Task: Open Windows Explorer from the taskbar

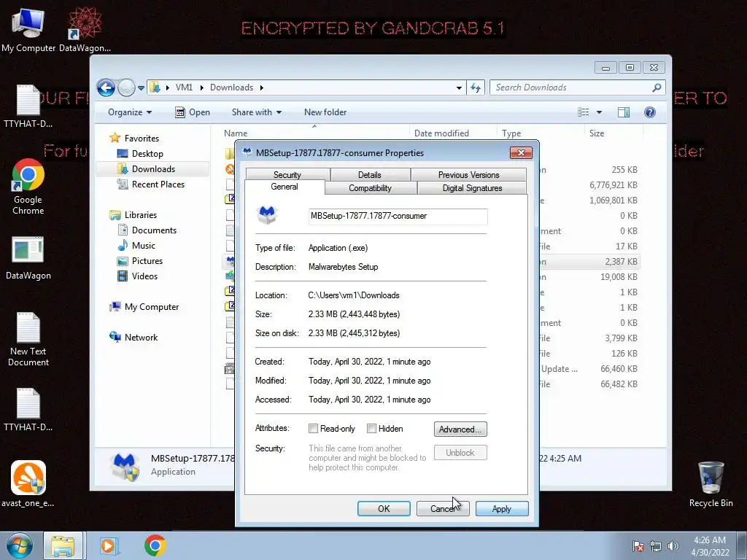Action: (63, 545)
